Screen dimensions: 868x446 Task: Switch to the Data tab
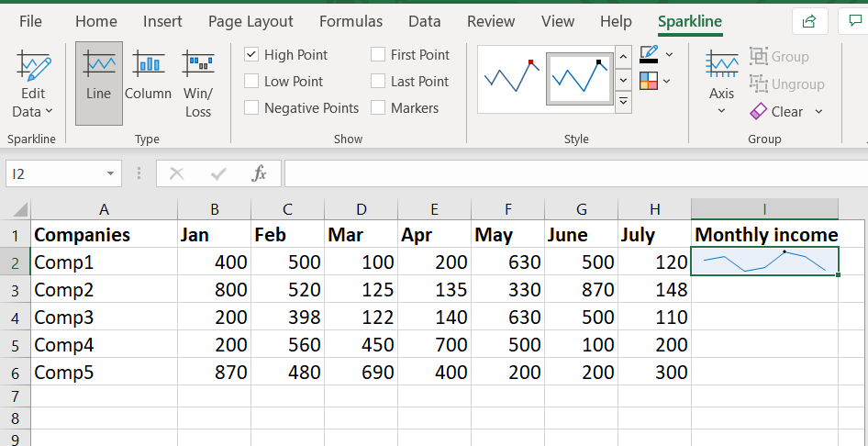point(425,22)
